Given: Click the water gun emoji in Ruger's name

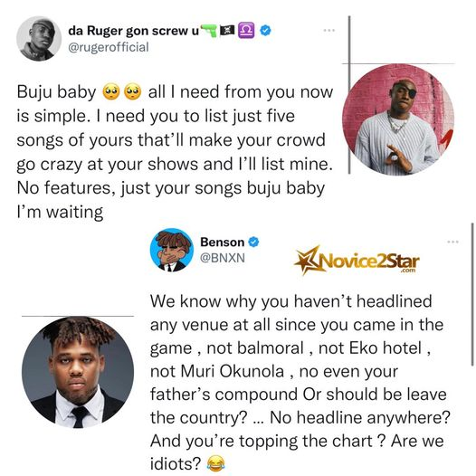Looking at the screenshot, I should coord(209,31).
